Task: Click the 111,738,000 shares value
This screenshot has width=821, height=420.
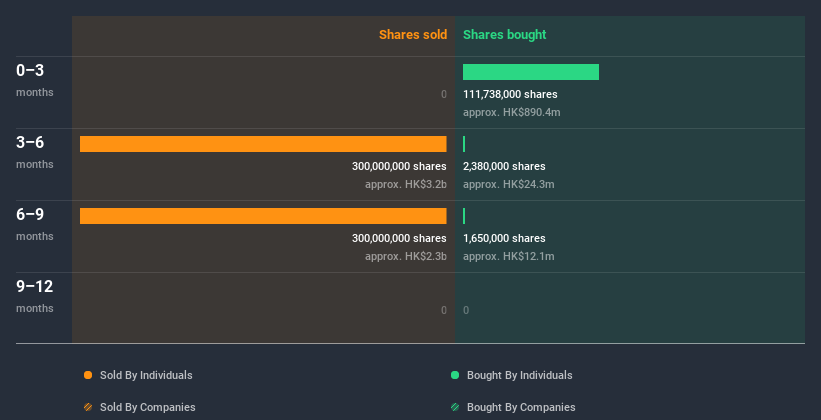Action: 510,94
